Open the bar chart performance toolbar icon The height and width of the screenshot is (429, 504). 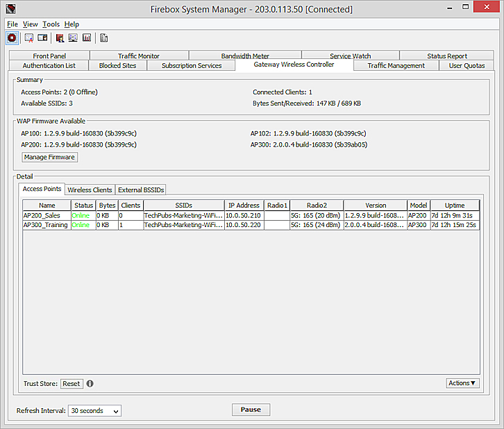[x=87, y=37]
